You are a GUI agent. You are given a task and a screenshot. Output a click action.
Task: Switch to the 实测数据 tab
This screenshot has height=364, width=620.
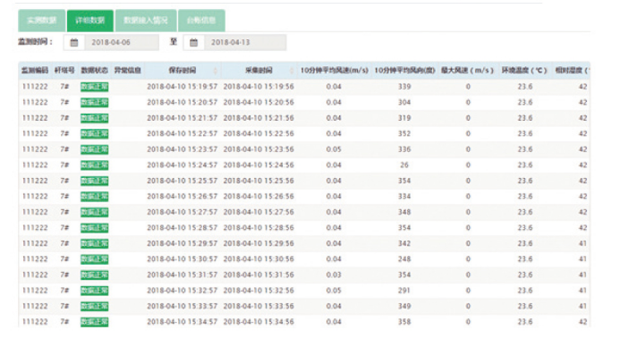[x=41, y=20]
